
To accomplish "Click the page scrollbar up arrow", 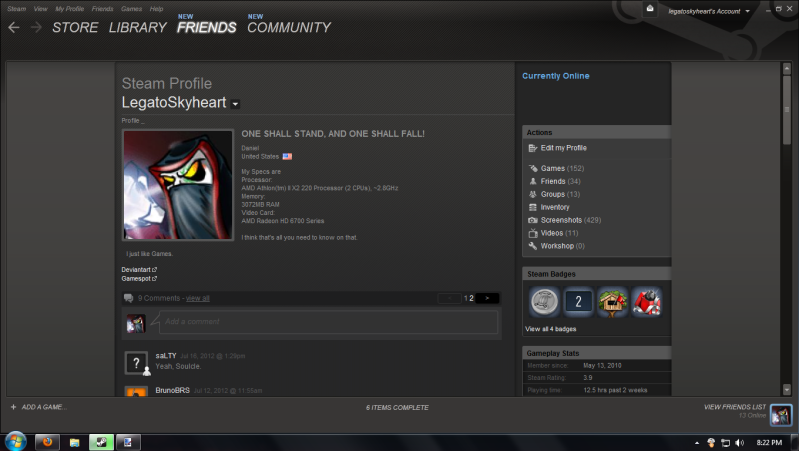I will tap(787, 68).
